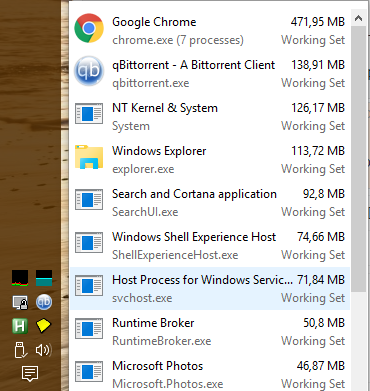Click the Microsoft.Photos.exe filename text

point(168,384)
